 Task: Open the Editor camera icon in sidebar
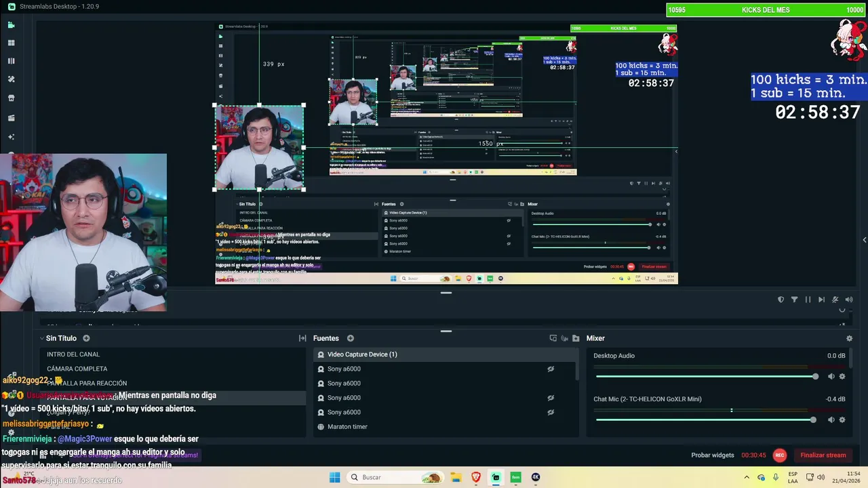click(11, 25)
